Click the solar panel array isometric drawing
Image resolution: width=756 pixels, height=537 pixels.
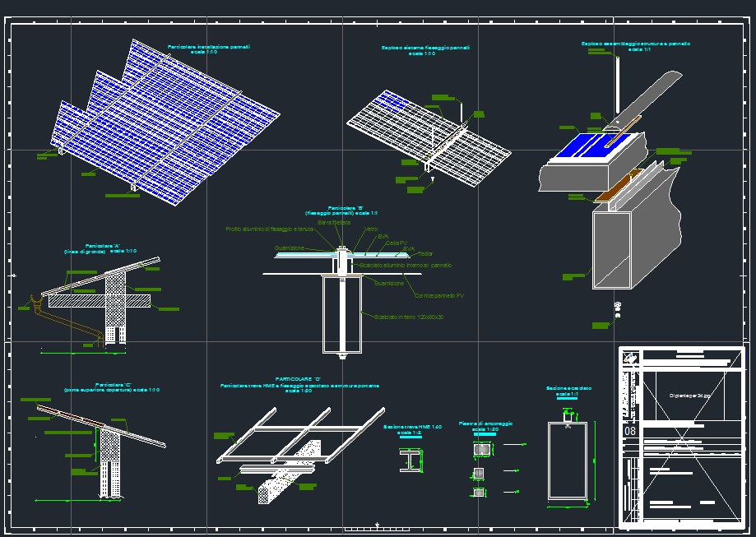[x=165, y=123]
